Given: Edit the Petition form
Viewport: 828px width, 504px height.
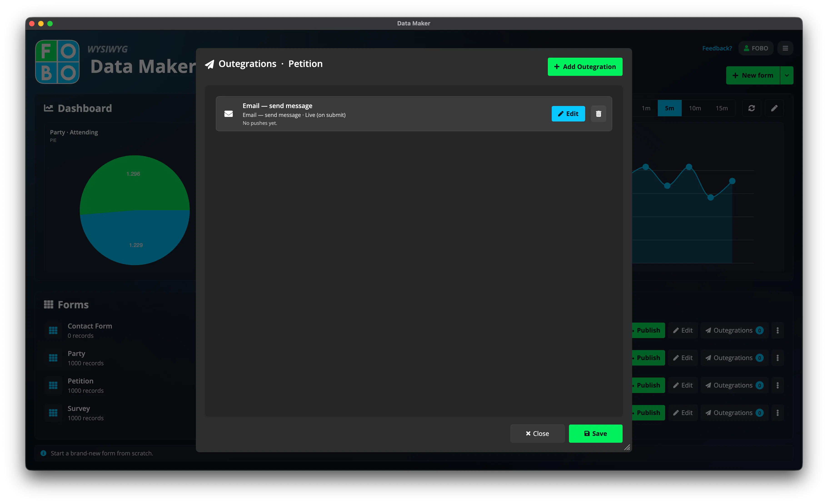Looking at the screenshot, I should coord(683,385).
